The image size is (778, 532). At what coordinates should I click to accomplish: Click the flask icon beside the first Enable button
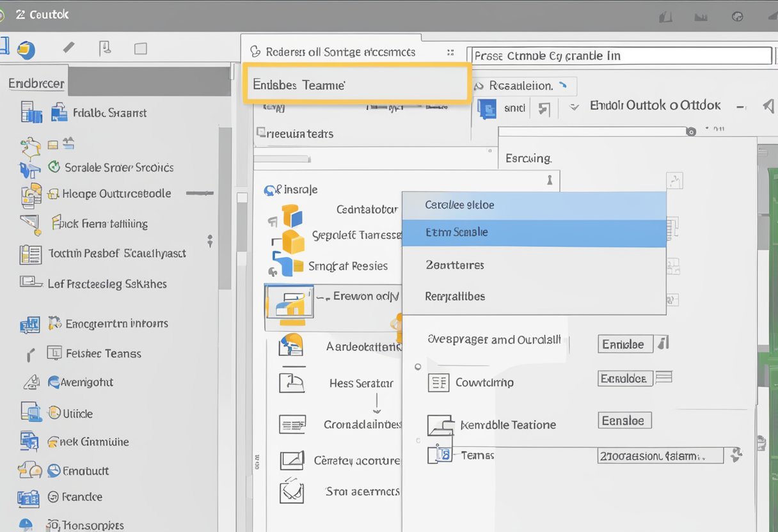664,344
